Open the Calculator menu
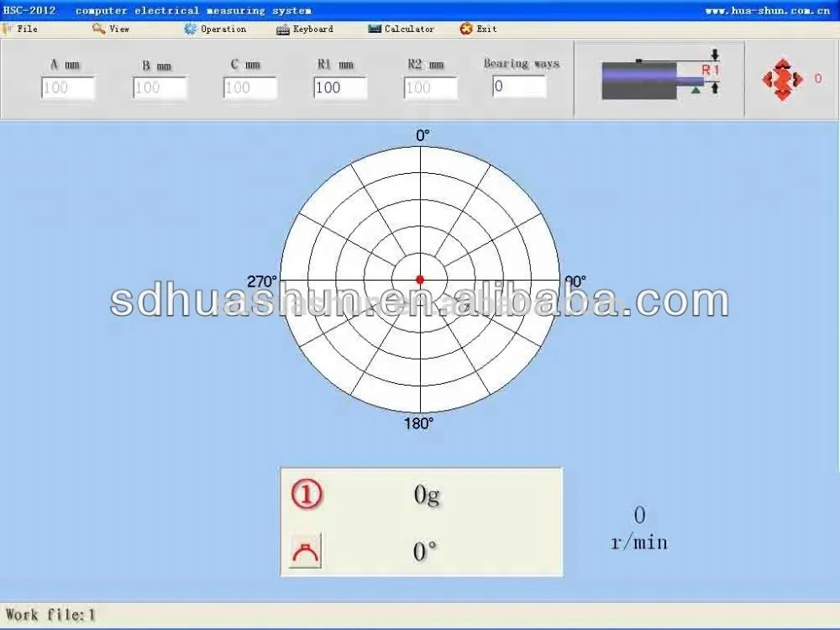This screenshot has height=630, width=840. coord(409,29)
